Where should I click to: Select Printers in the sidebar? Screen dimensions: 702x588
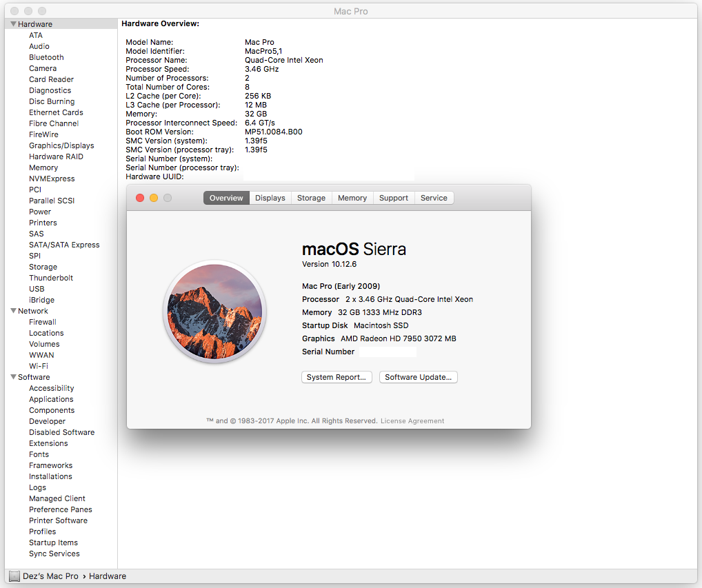[x=43, y=223]
